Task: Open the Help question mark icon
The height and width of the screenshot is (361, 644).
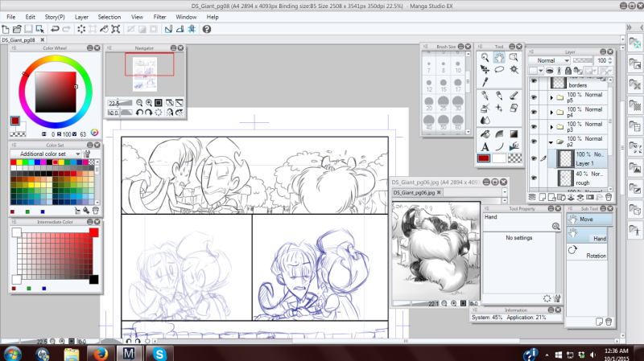Action: (206, 29)
